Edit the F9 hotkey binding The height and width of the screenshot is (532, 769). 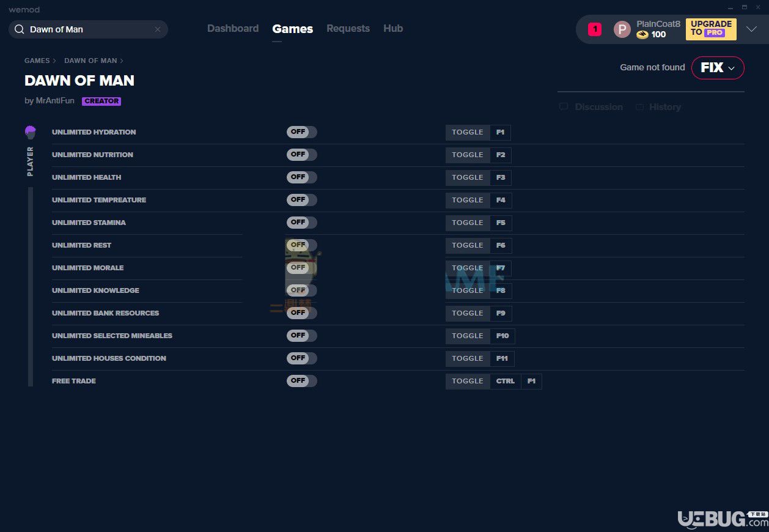pyautogui.click(x=501, y=314)
